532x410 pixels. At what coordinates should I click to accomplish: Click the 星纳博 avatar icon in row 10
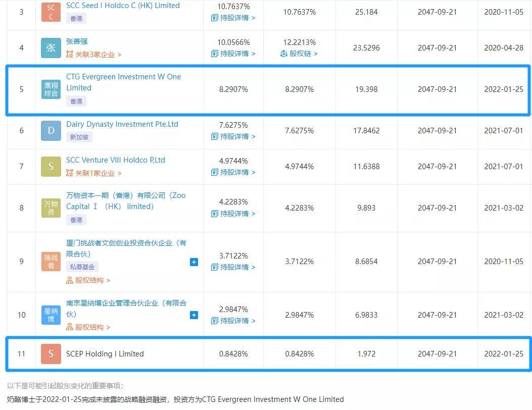51,315
